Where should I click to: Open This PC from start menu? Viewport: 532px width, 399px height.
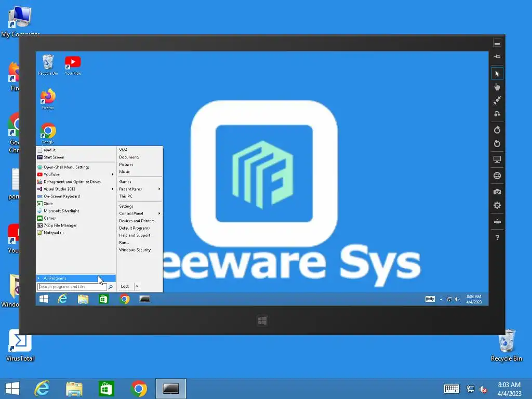click(139, 196)
